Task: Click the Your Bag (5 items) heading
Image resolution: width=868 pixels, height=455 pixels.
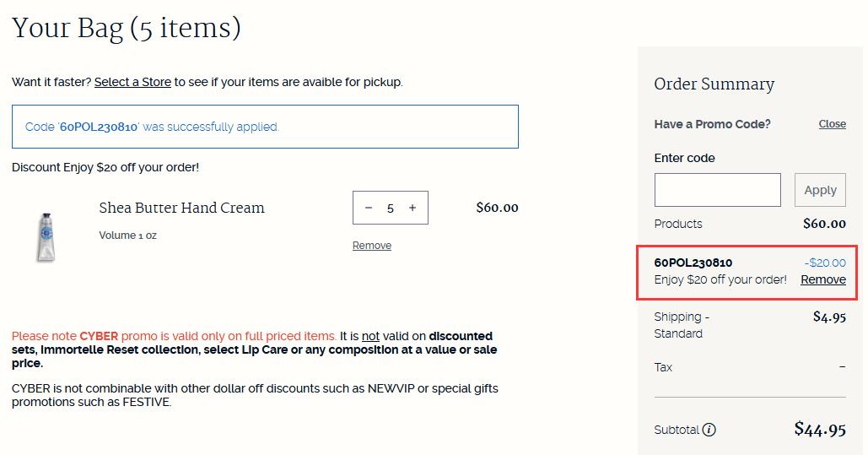Action: click(x=127, y=28)
